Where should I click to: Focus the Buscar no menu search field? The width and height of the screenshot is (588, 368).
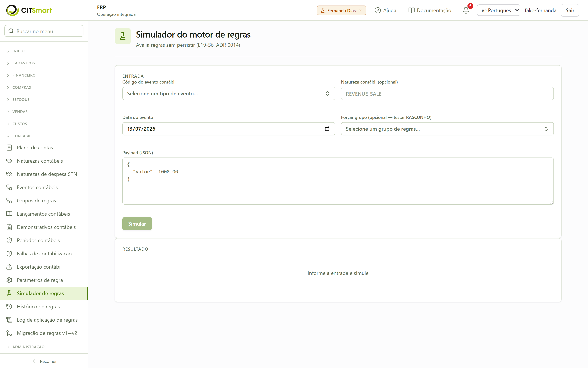44,31
